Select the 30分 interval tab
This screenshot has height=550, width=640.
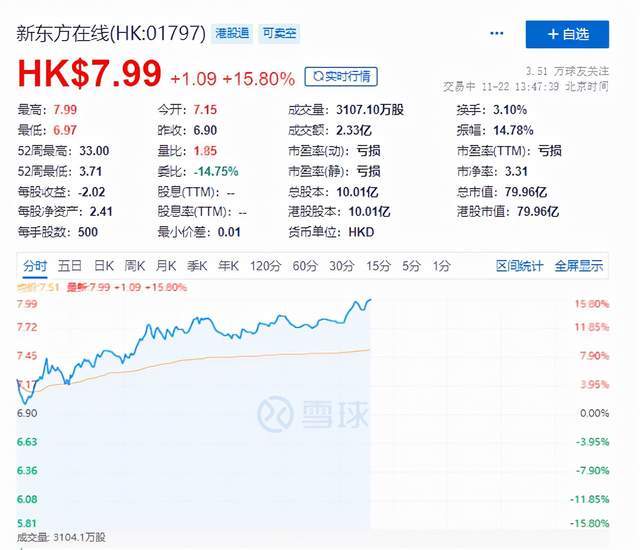pyautogui.click(x=341, y=266)
